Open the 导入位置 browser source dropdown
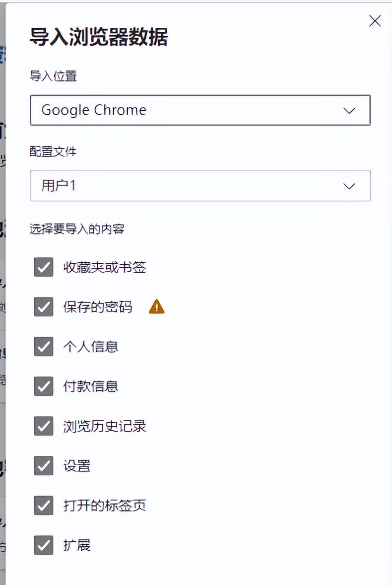The height and width of the screenshot is (585, 392). coord(200,110)
